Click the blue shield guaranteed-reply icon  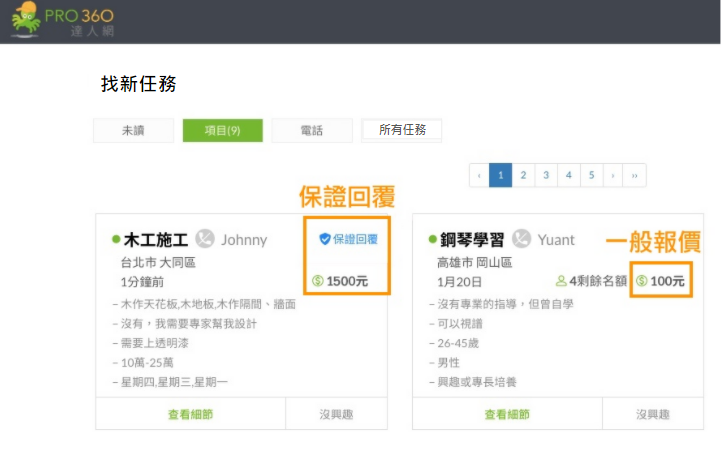click(324, 239)
